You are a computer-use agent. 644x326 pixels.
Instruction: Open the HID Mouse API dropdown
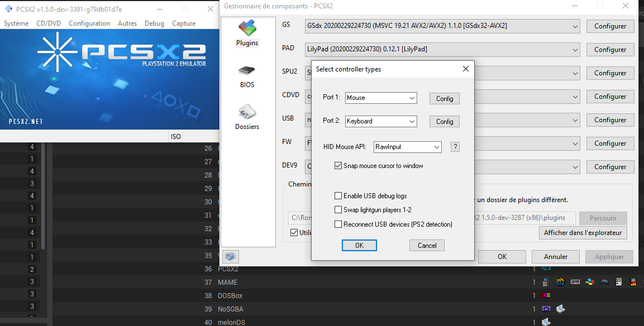point(407,147)
